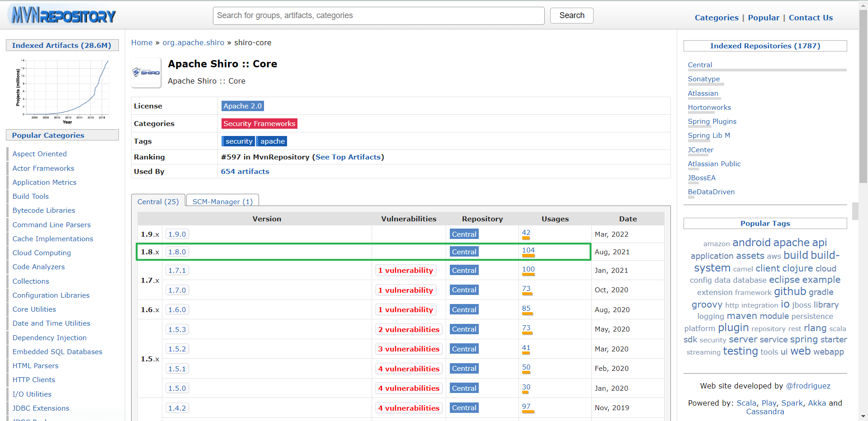Open version 1.7.1
The height and width of the screenshot is (421, 868).
pos(177,270)
